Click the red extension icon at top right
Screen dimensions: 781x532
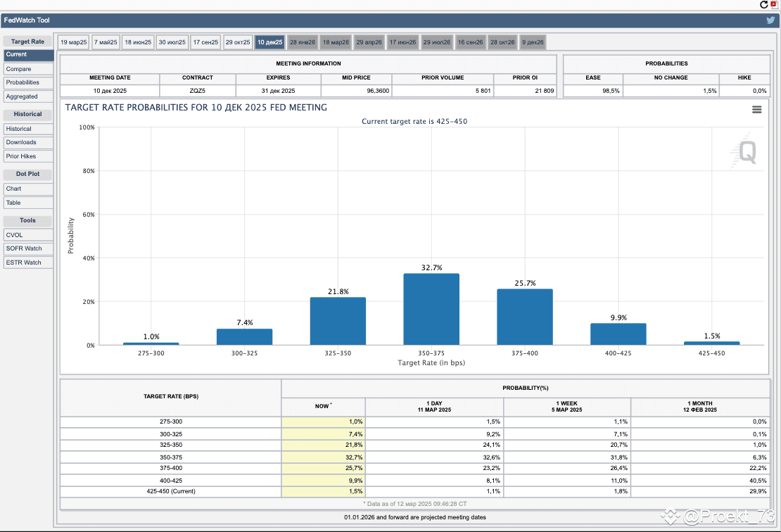775,4
